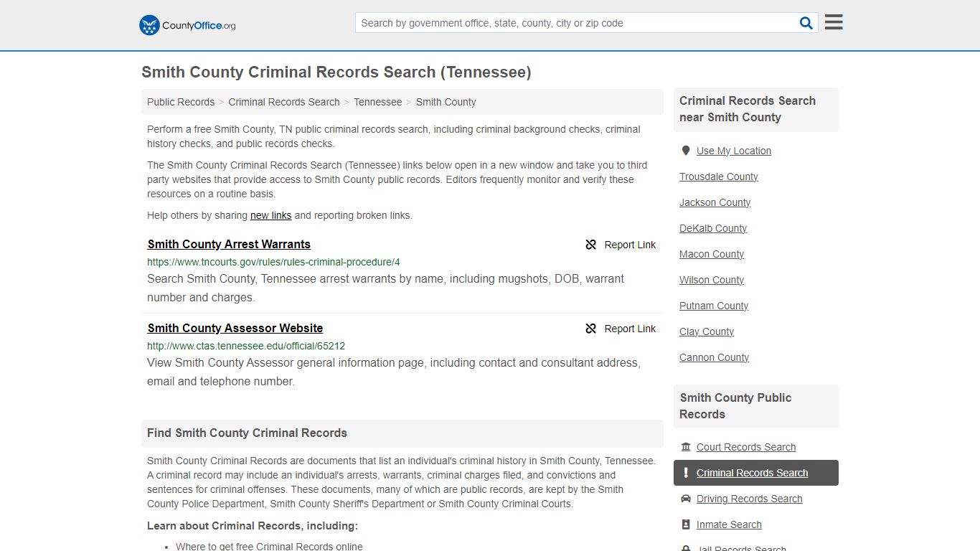Click Use My Location

734,151
